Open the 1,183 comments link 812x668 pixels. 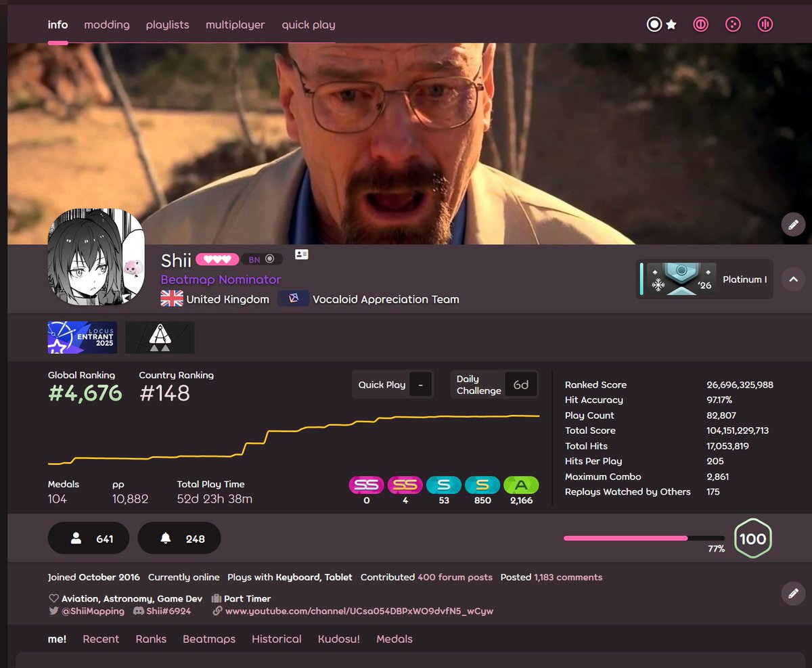[568, 577]
